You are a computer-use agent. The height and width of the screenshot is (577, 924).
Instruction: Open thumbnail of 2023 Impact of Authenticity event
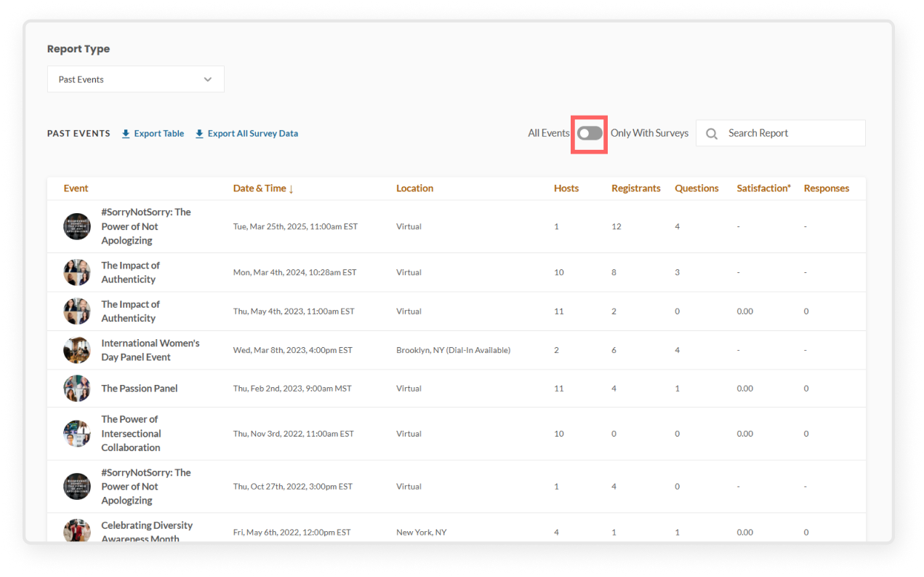tap(77, 311)
